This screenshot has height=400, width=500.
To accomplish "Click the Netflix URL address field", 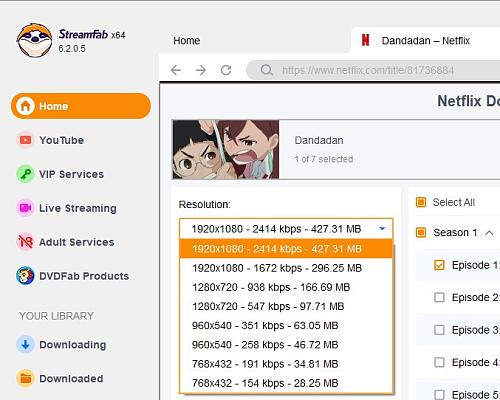I will 373,70.
